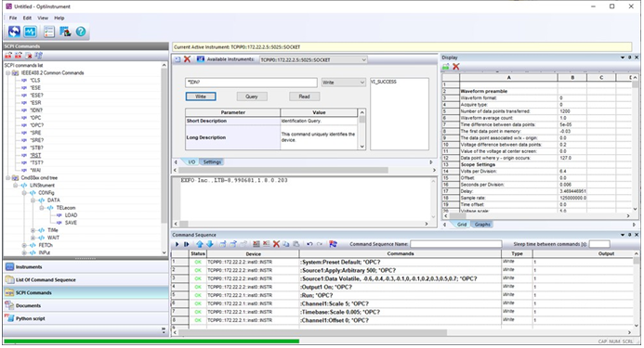This screenshot has height=348, width=644.
Task: Switch to the Graphs tab
Action: [x=482, y=225]
